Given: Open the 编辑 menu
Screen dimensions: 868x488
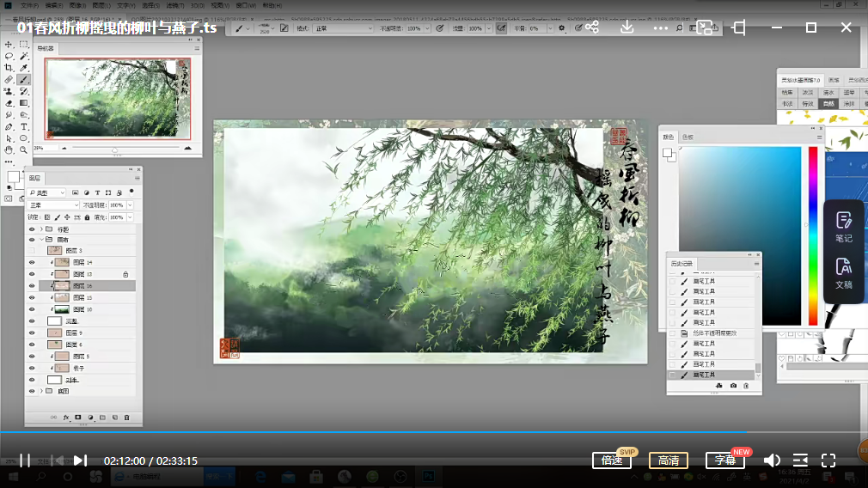Looking at the screenshot, I should [53, 5].
